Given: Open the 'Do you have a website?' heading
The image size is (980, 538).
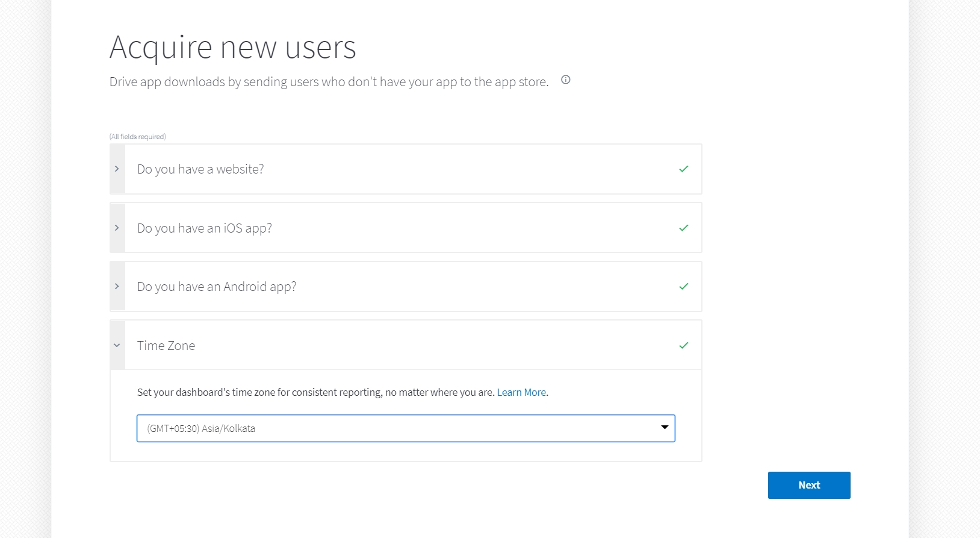Looking at the screenshot, I should click(200, 169).
